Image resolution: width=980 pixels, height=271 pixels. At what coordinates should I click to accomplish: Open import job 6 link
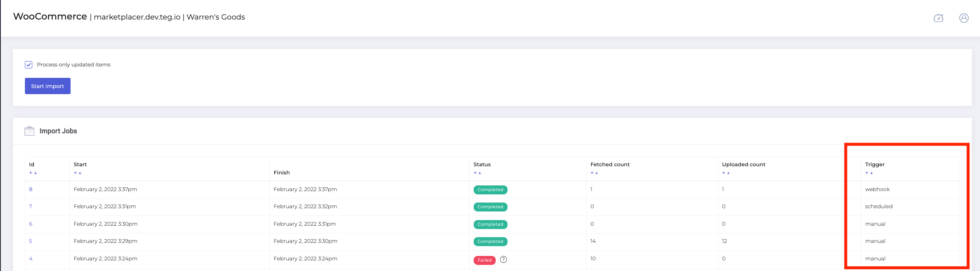pos(31,224)
